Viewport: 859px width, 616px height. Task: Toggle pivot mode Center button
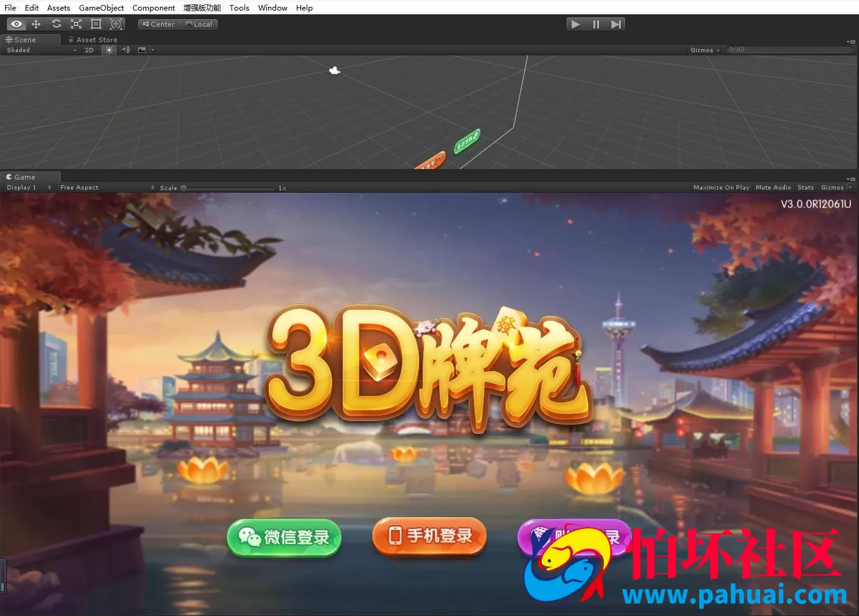coord(159,24)
